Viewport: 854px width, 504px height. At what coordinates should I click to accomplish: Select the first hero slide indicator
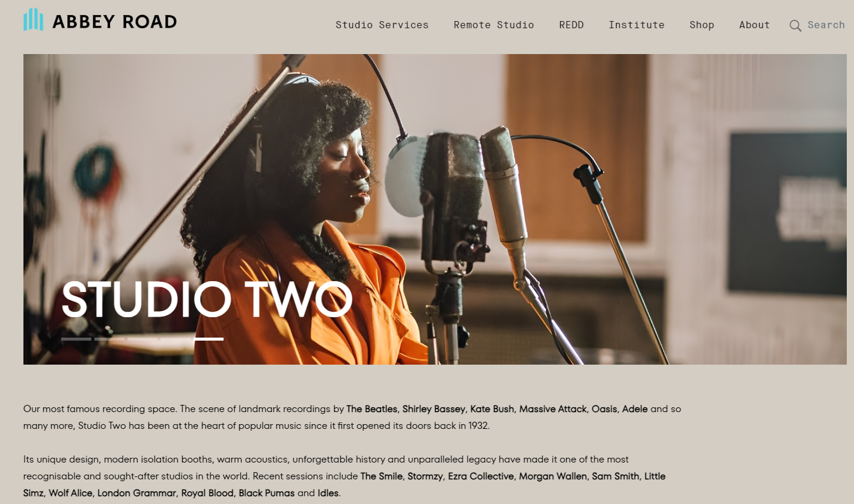[76, 339]
